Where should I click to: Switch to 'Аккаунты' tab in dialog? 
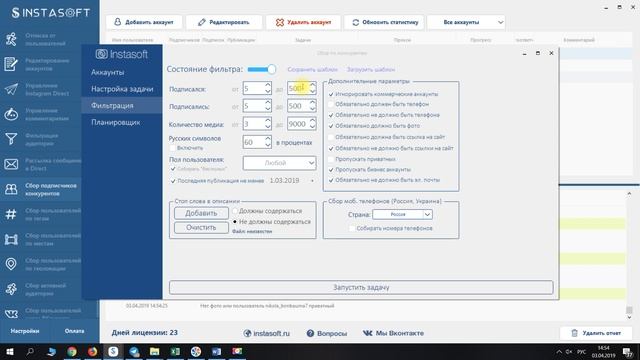pyautogui.click(x=107, y=72)
